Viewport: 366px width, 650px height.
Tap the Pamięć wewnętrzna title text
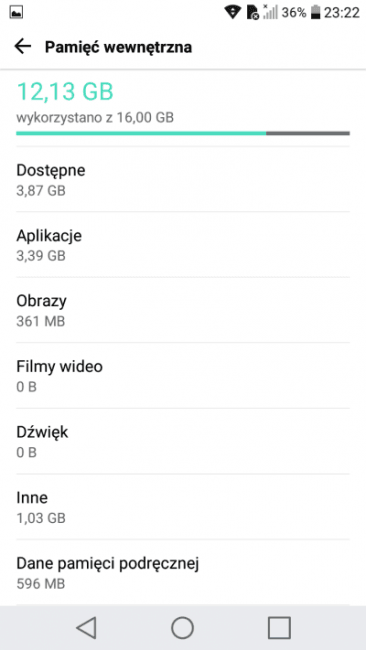coord(118,47)
